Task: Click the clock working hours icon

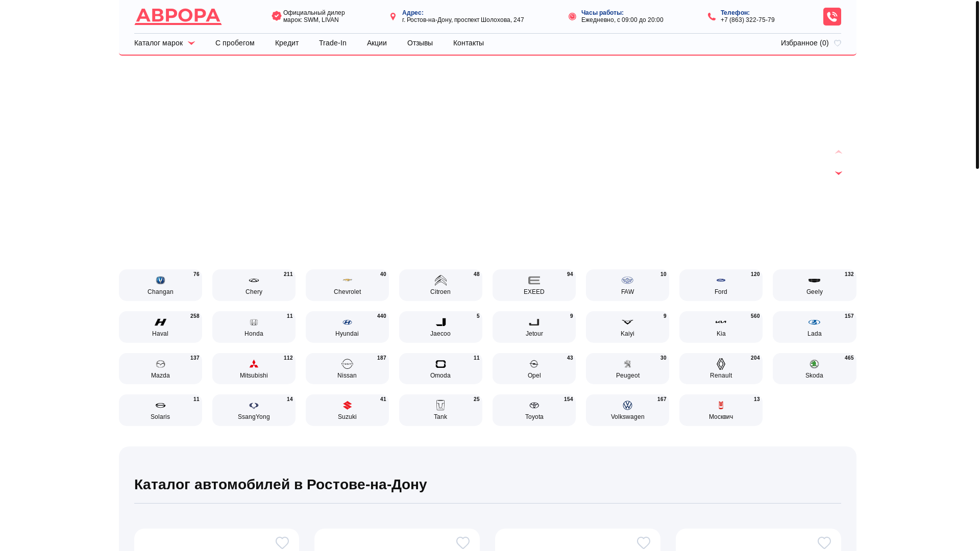Action: coord(572,16)
